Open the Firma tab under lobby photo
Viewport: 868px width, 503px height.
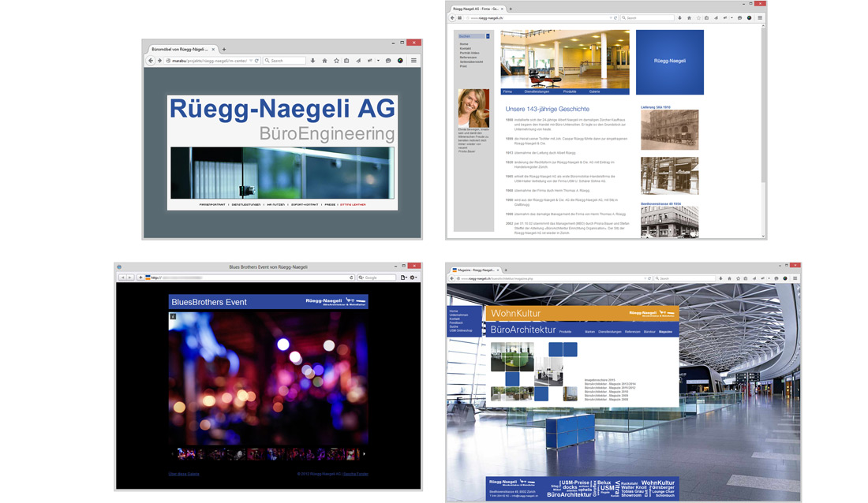tap(507, 91)
